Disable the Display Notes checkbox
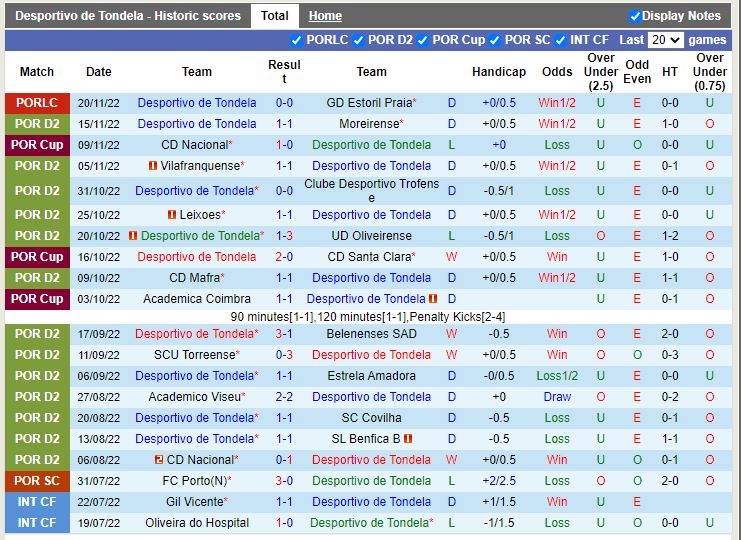The height and width of the screenshot is (540, 741). (635, 16)
